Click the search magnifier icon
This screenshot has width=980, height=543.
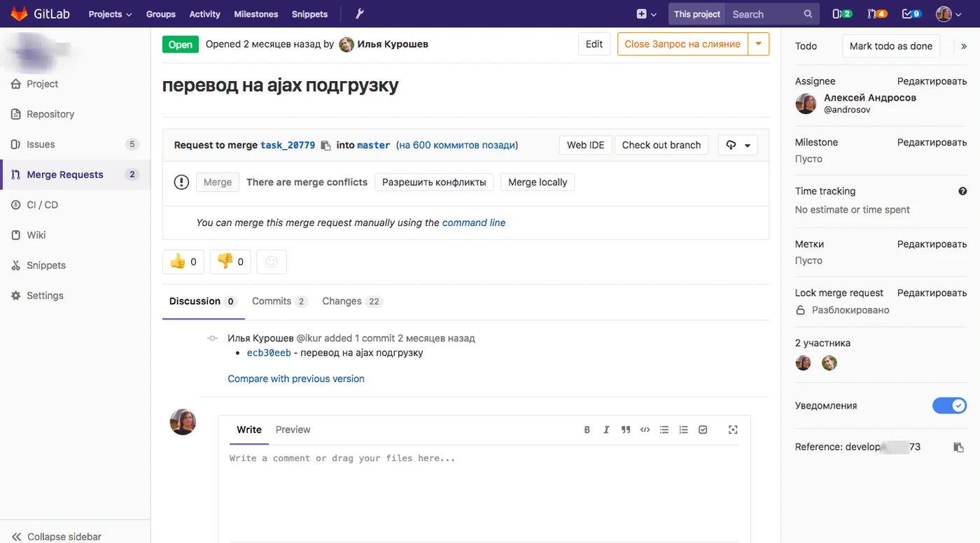click(x=808, y=14)
